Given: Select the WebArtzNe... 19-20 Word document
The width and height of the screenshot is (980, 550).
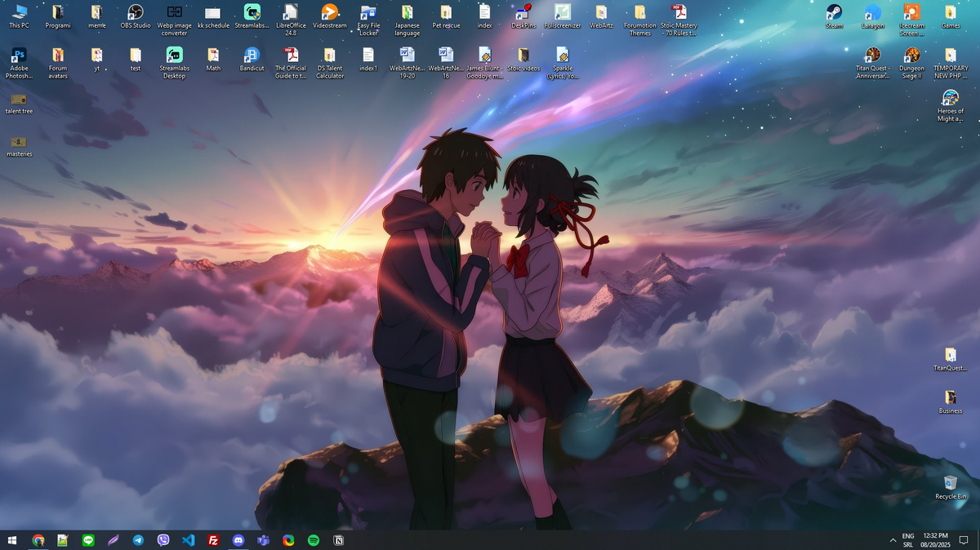Looking at the screenshot, I should point(407,64).
